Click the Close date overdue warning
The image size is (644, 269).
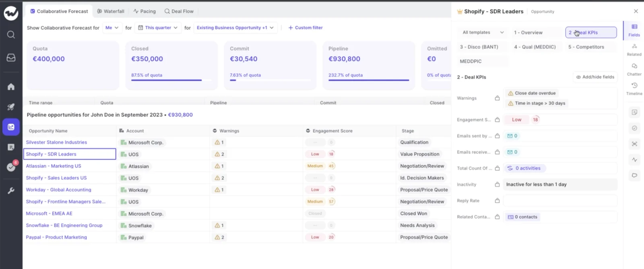[532, 93]
